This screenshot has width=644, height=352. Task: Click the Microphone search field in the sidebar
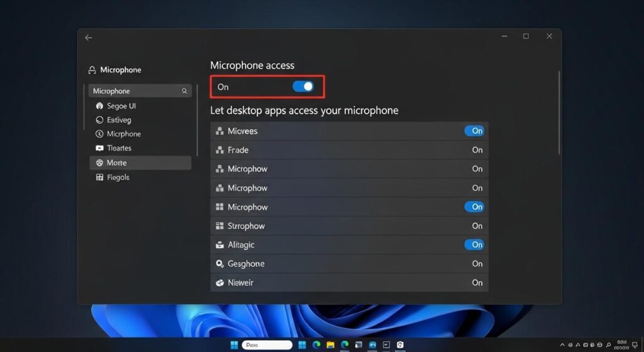[x=140, y=91]
